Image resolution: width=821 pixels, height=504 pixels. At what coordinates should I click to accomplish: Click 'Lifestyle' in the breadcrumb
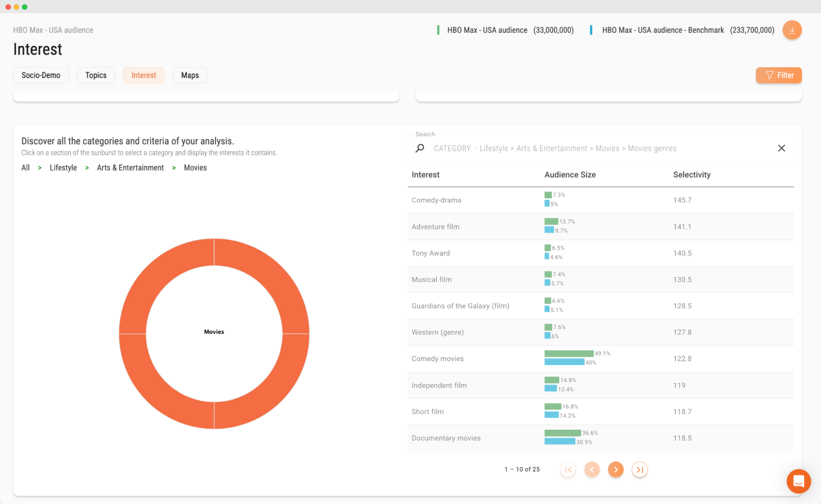(63, 168)
